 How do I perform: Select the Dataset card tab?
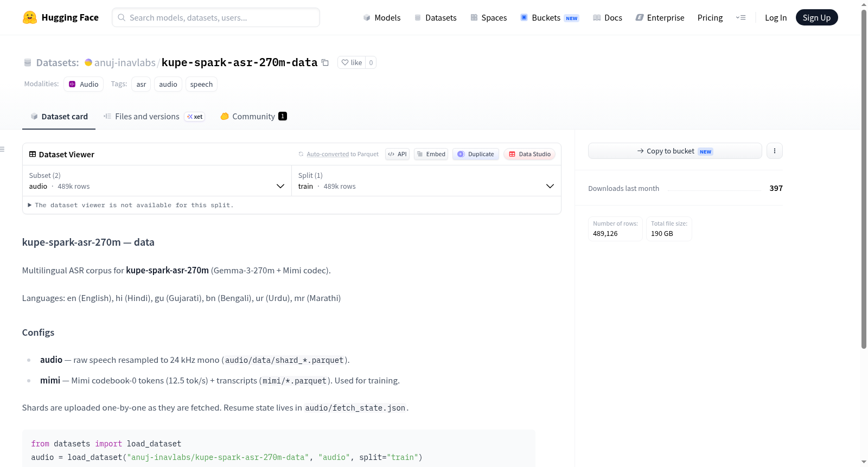[x=59, y=117]
